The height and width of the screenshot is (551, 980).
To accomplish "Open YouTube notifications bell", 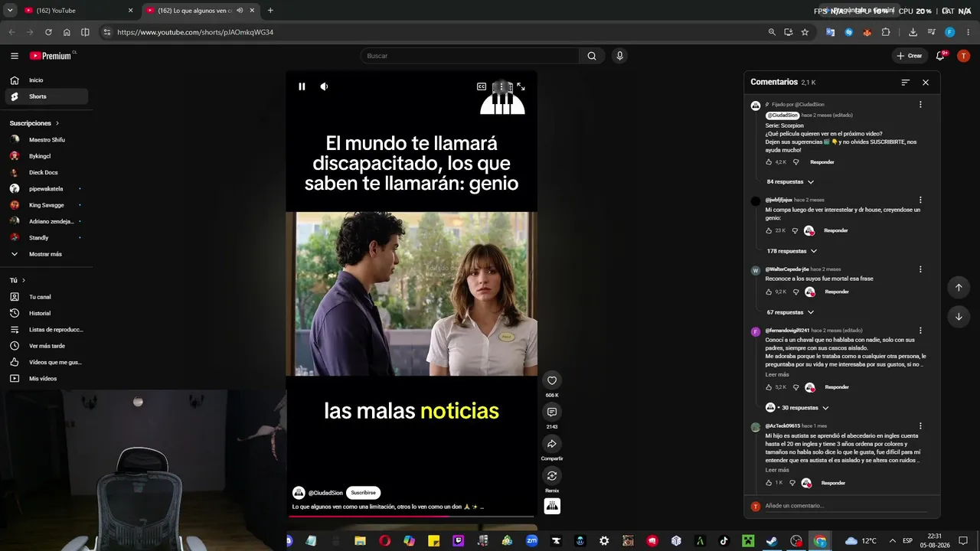I will [941, 56].
